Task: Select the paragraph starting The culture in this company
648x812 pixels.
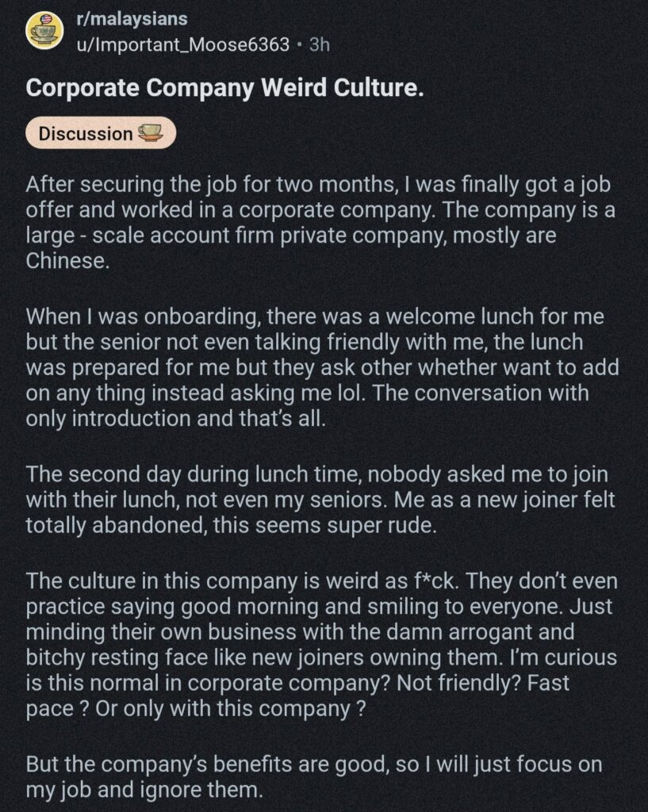Action: (x=322, y=645)
